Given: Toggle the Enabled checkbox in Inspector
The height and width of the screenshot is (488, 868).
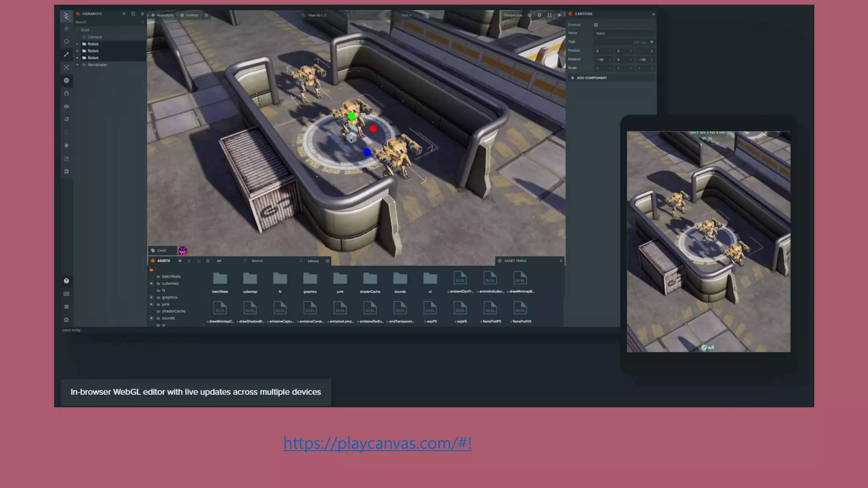Looking at the screenshot, I should point(596,25).
